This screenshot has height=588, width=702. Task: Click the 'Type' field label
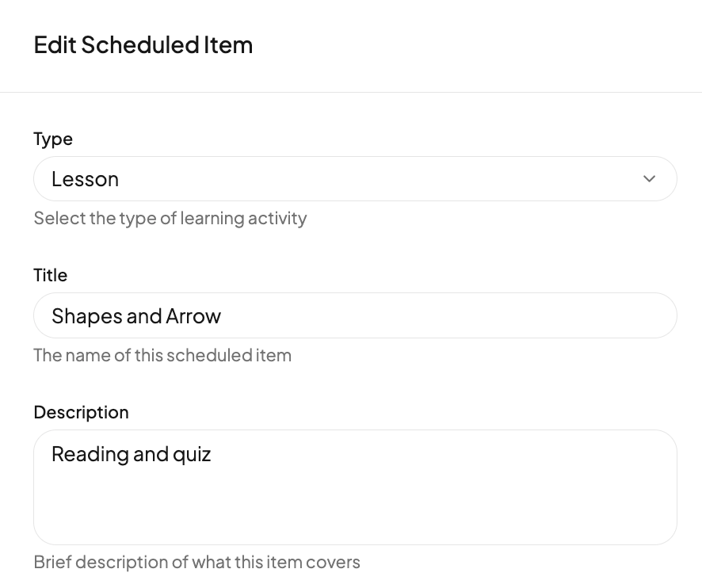(53, 139)
